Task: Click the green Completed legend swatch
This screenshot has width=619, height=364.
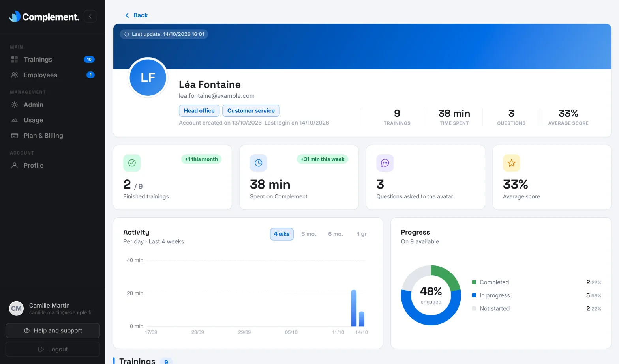Action: (474, 282)
